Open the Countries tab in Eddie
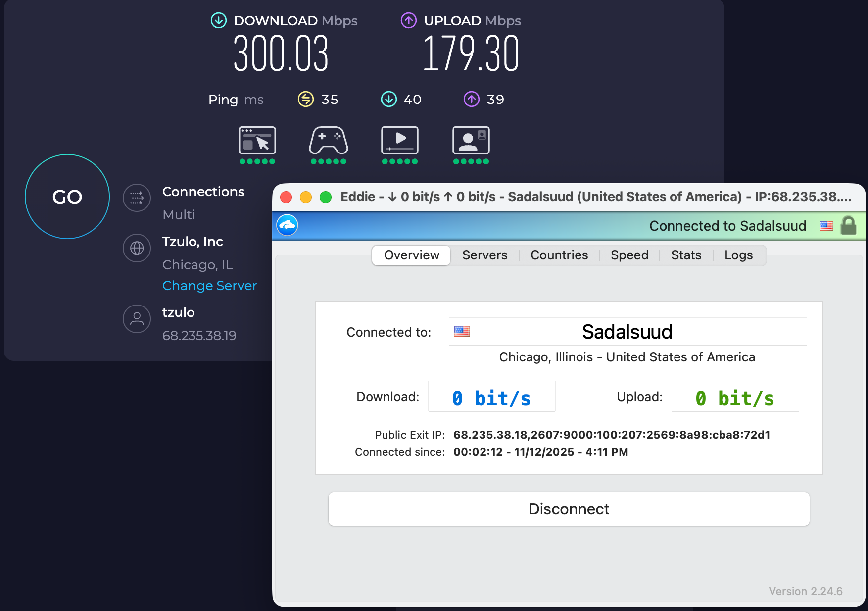868x611 pixels. tap(559, 255)
